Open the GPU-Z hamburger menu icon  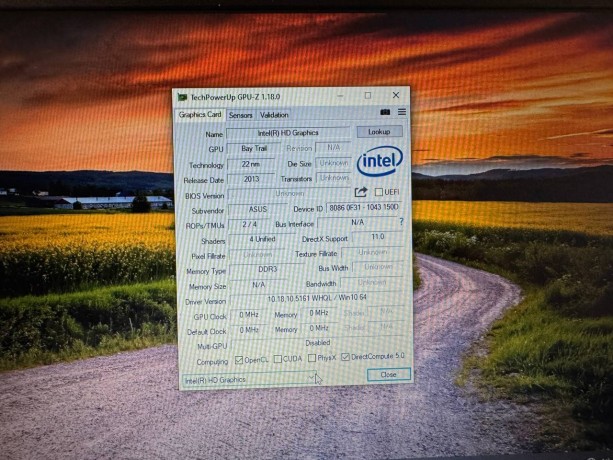(402, 112)
